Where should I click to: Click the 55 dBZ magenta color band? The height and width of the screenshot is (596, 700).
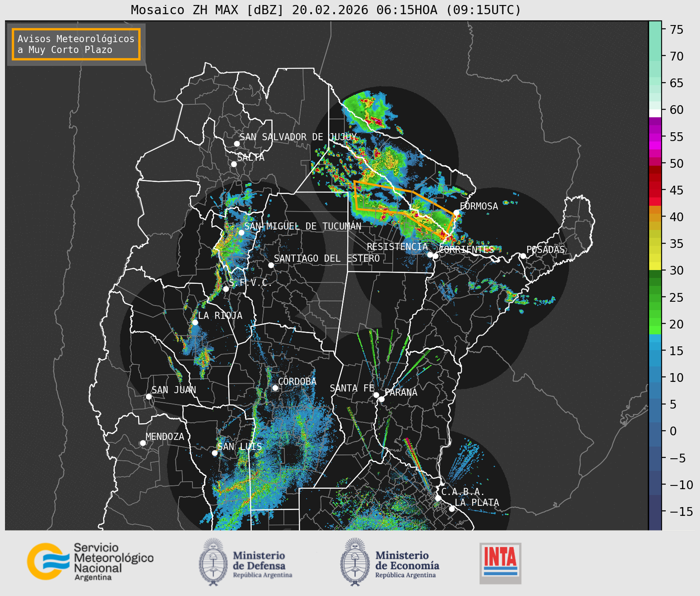point(655,137)
